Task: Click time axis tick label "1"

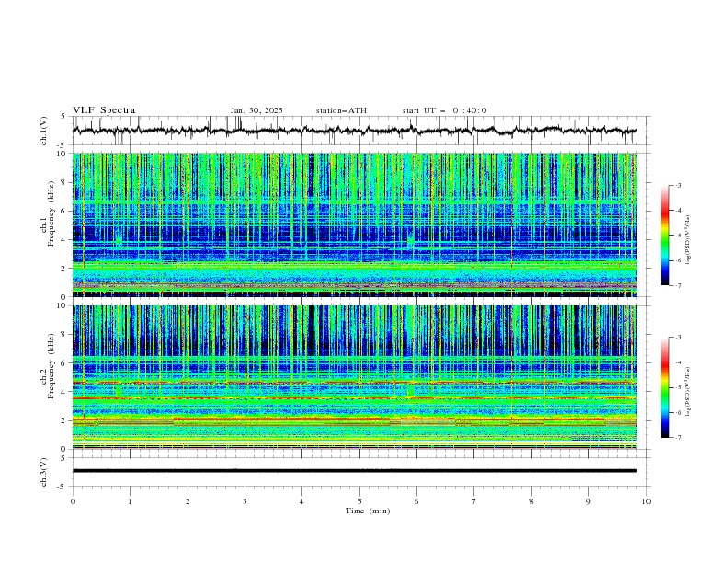Action: pos(130,501)
